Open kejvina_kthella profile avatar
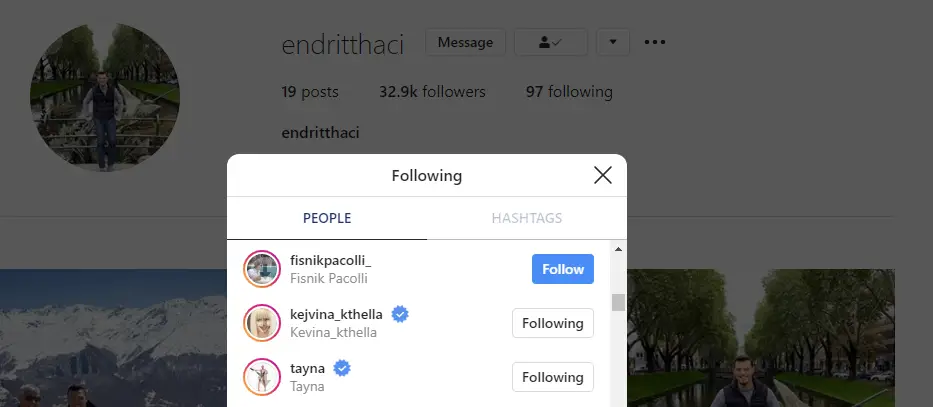This screenshot has width=933, height=407. coord(262,323)
